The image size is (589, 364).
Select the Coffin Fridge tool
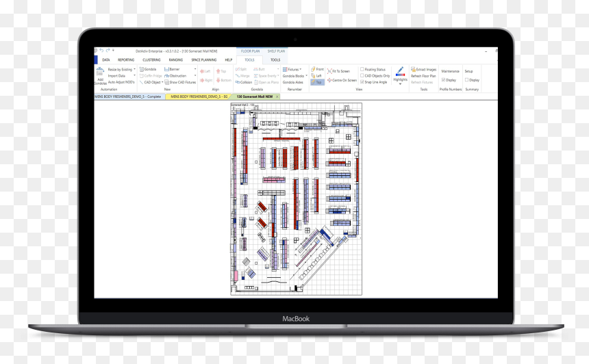[150, 76]
